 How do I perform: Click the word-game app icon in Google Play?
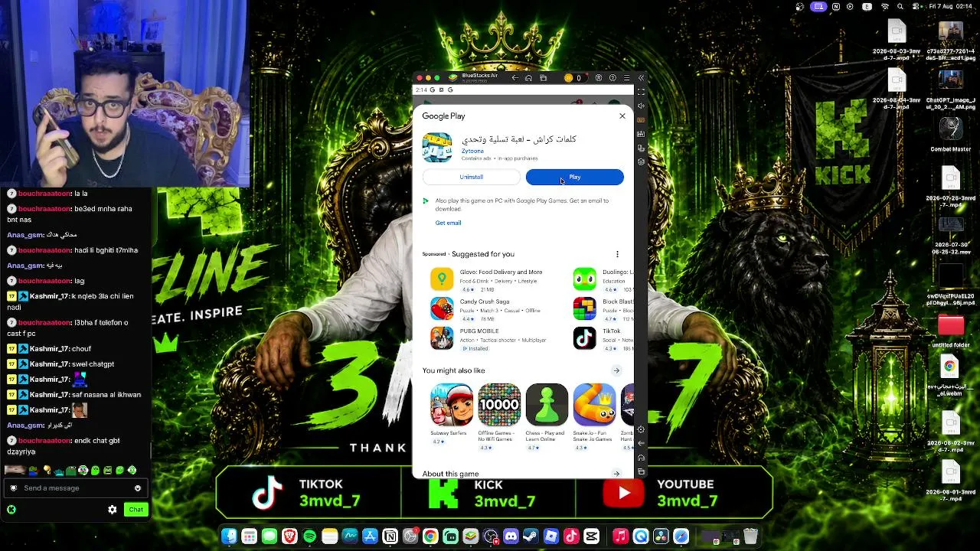[x=437, y=147]
